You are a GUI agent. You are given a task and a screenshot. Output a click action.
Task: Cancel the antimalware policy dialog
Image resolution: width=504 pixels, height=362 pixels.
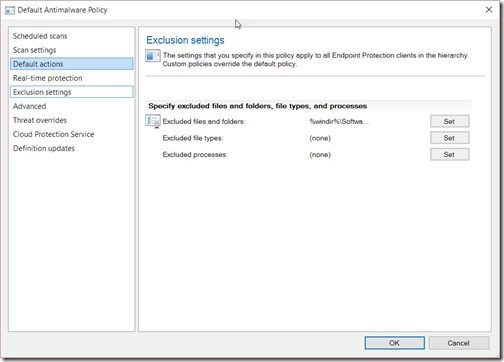[x=459, y=343]
